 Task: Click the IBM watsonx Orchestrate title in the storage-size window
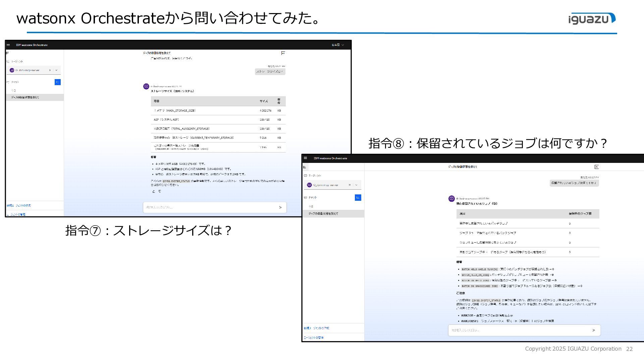pyautogui.click(x=32, y=45)
